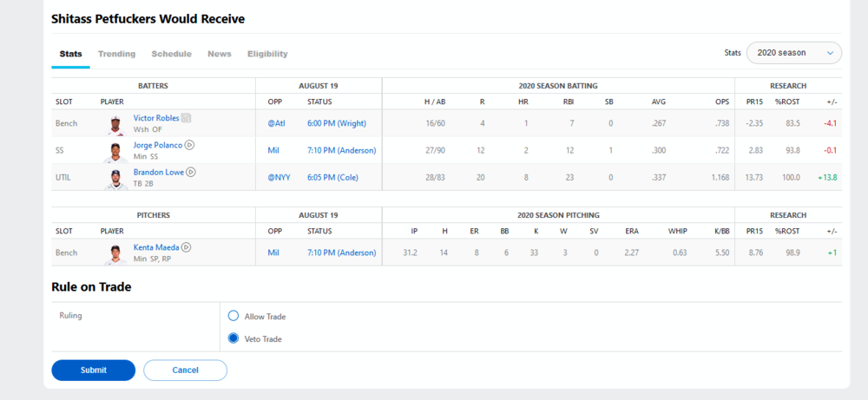Click the video icon beside Brandon Lowe

192,172
